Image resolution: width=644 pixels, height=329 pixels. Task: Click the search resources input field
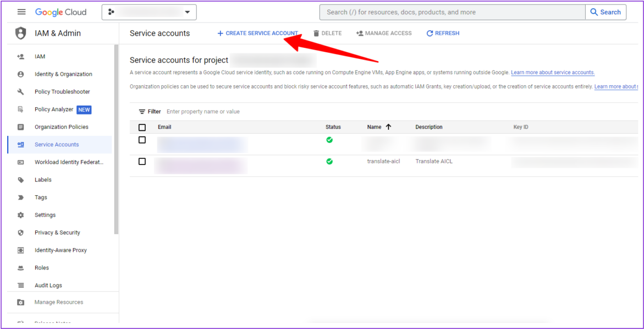click(453, 12)
